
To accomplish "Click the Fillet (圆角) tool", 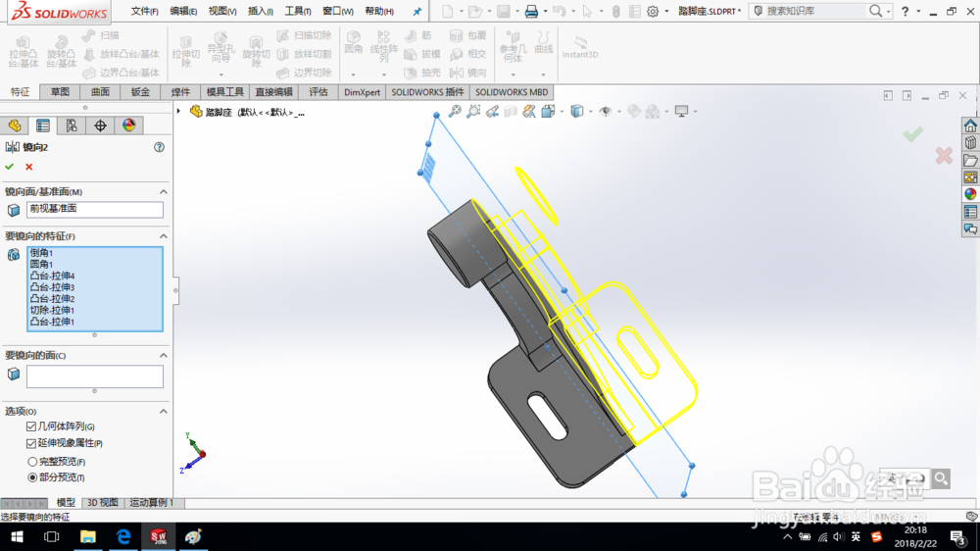I will [x=353, y=42].
